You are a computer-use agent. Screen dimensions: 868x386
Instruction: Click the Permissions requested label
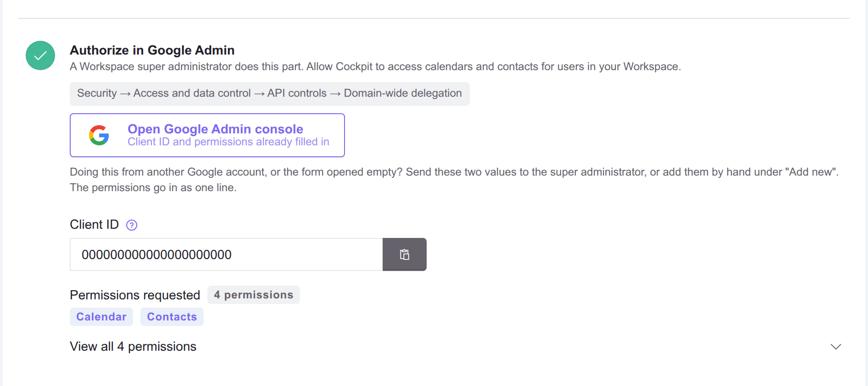pos(135,295)
